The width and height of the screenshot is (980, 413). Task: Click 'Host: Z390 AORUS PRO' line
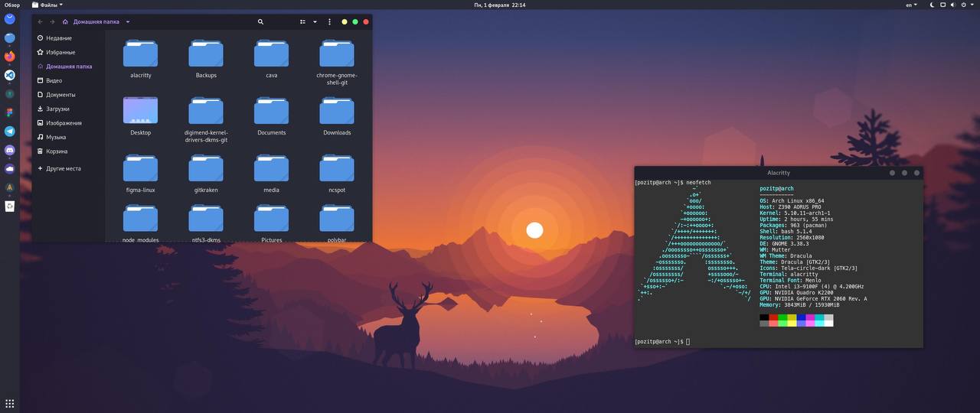click(790, 207)
